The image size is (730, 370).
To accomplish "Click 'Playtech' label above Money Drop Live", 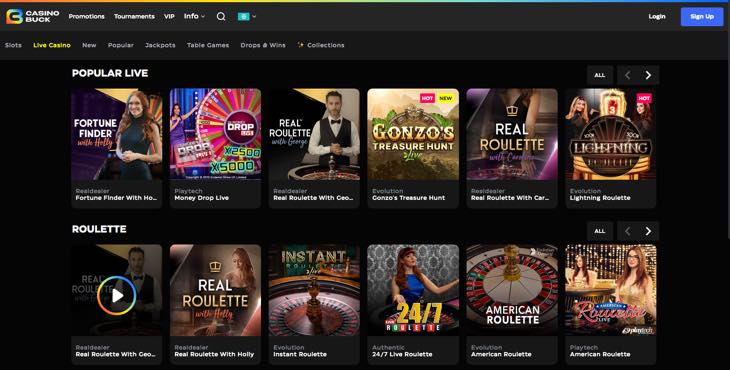I will tap(188, 191).
